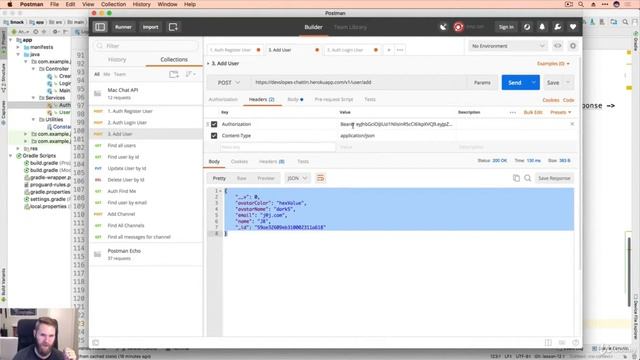Click the environment quick look eye icon

tap(558, 46)
